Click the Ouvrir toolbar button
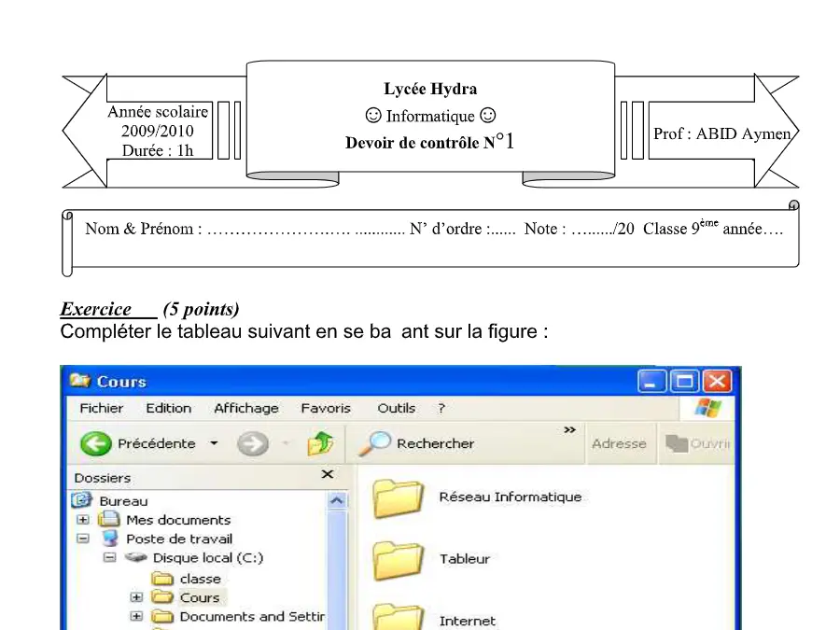This screenshot has width=840, height=630. (x=697, y=443)
